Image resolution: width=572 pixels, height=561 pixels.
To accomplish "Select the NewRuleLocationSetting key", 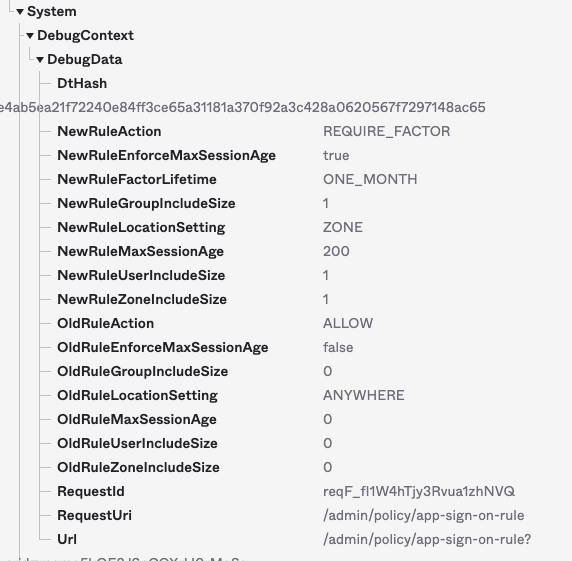I will coord(141,228).
